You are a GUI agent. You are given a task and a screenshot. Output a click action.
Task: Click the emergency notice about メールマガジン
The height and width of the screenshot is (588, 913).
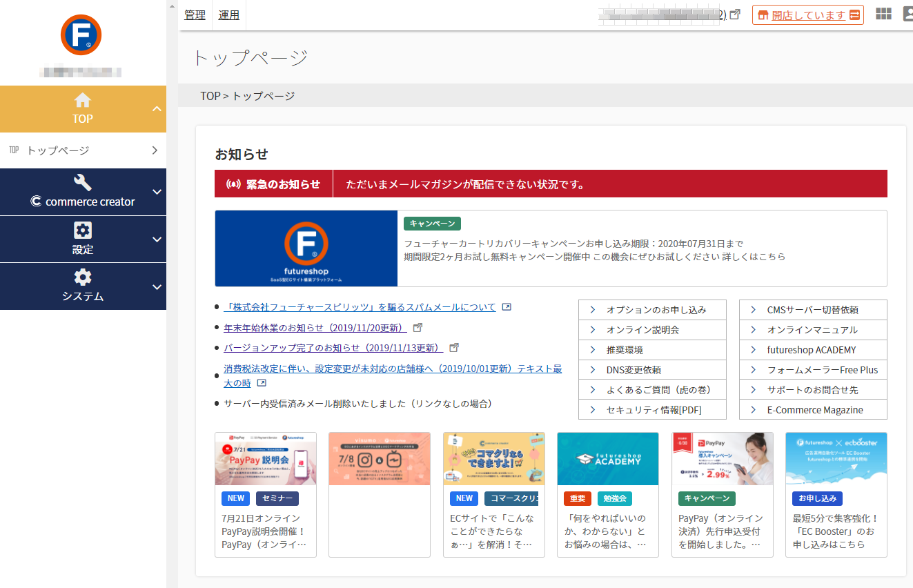tap(466, 184)
